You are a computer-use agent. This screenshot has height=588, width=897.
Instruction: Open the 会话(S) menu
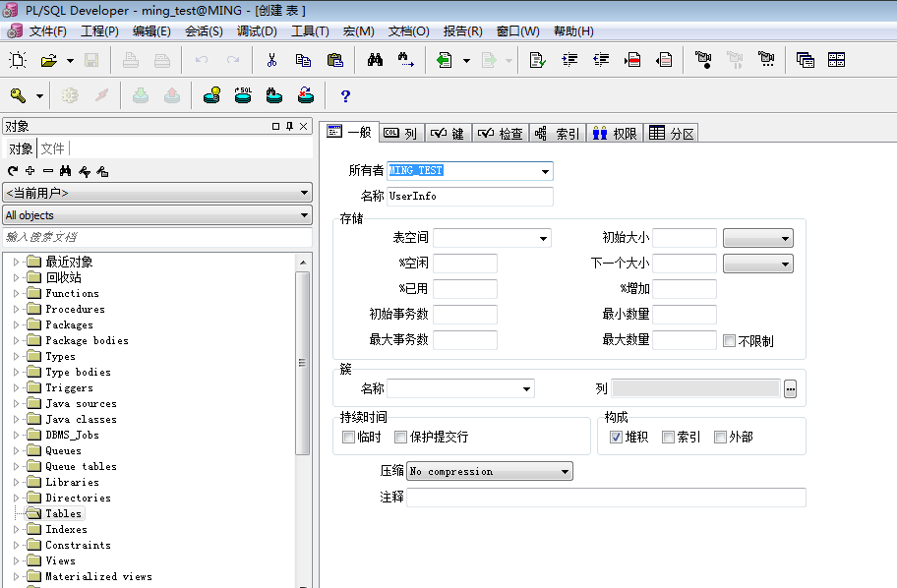[x=204, y=30]
